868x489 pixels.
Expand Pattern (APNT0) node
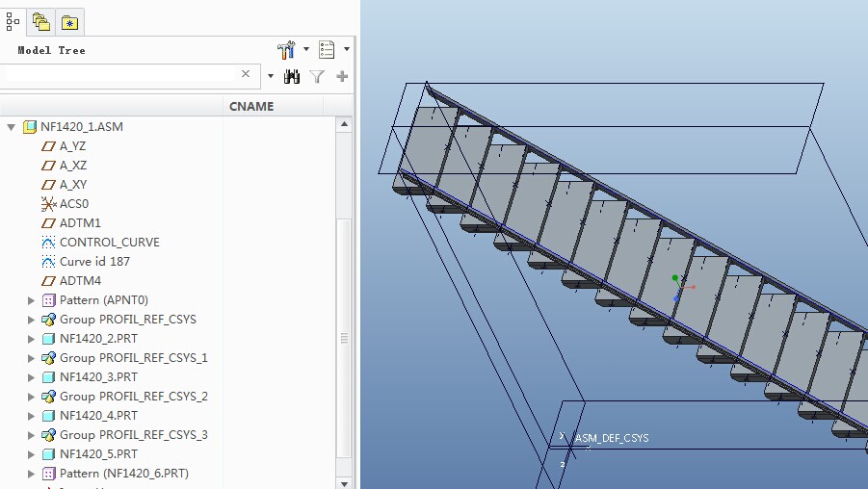32,300
